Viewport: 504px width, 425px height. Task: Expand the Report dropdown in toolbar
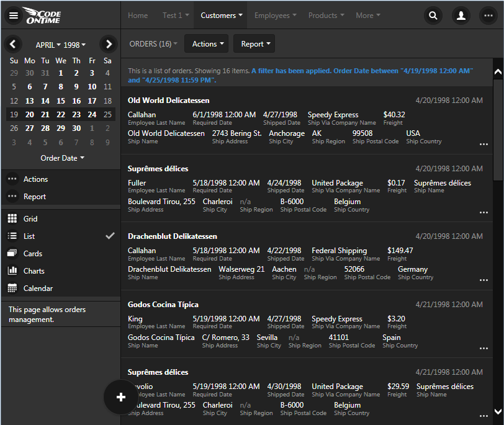pyautogui.click(x=256, y=44)
